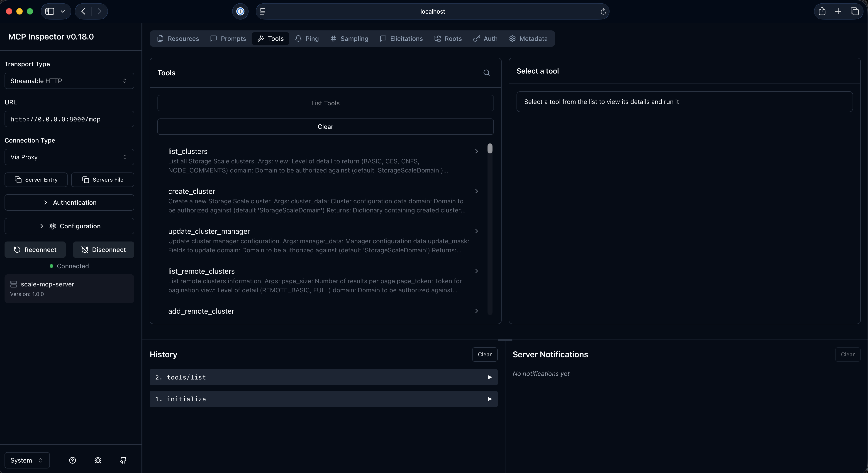Select the update_cluster_manager tool name
The height and width of the screenshot is (473, 868).
pos(209,231)
